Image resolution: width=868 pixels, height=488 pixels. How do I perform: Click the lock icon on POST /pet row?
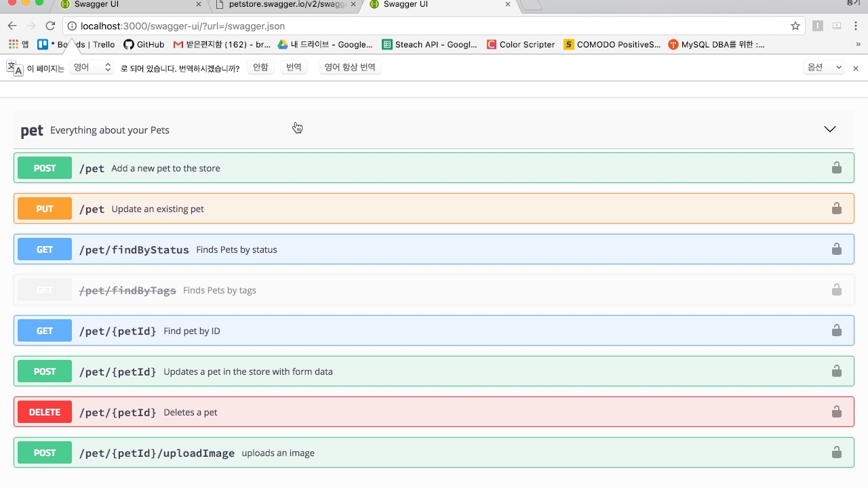click(x=837, y=167)
